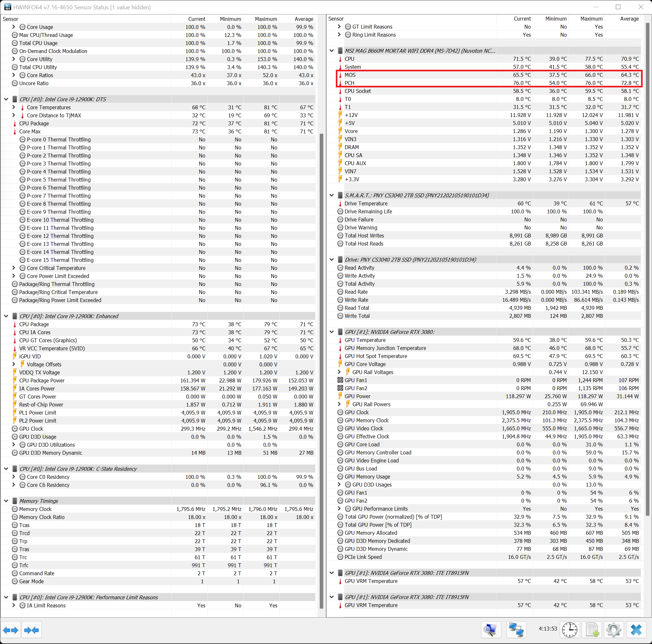This screenshot has height=644, width=652.
Task: Click thermometer icon on GPU Hot Spot Temperature
Action: pyautogui.click(x=340, y=356)
